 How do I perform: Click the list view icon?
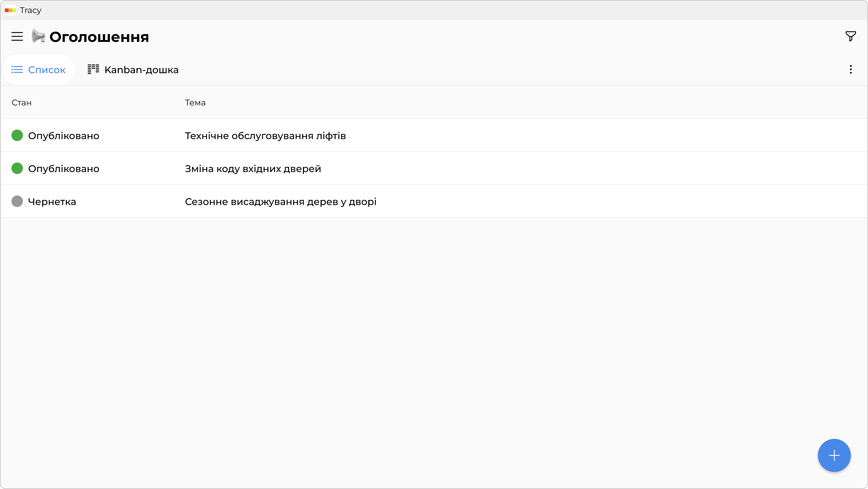tap(17, 70)
